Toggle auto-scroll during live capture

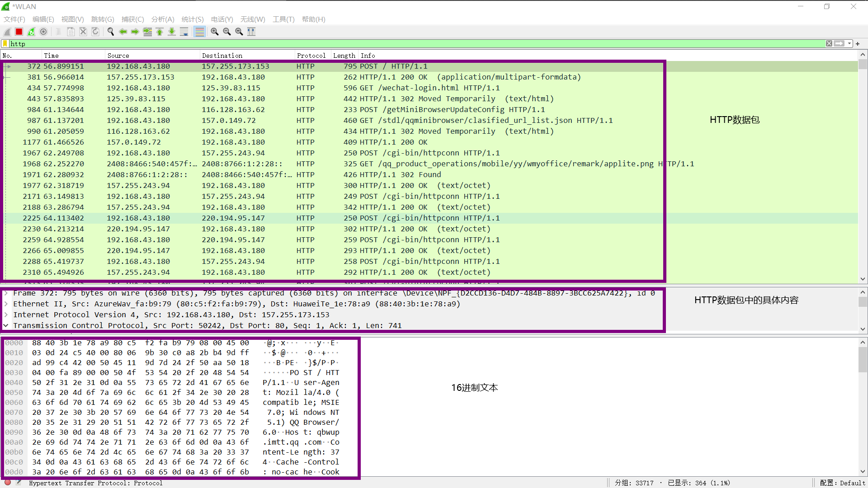coord(184,32)
